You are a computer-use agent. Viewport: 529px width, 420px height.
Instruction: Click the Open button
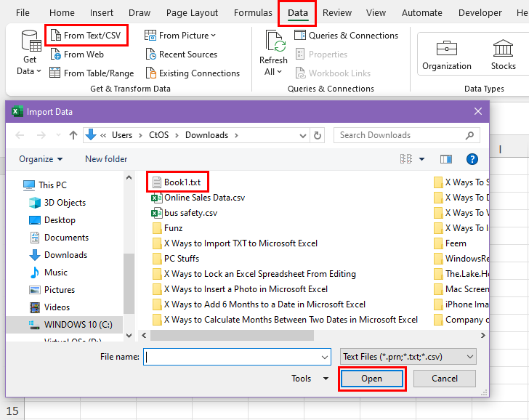coord(372,379)
